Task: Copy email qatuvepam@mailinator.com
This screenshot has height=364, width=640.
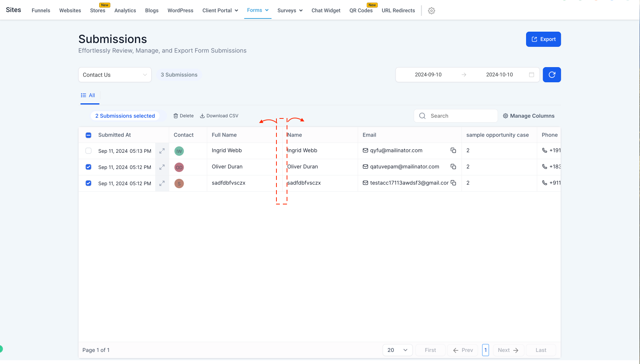Action: tap(453, 167)
